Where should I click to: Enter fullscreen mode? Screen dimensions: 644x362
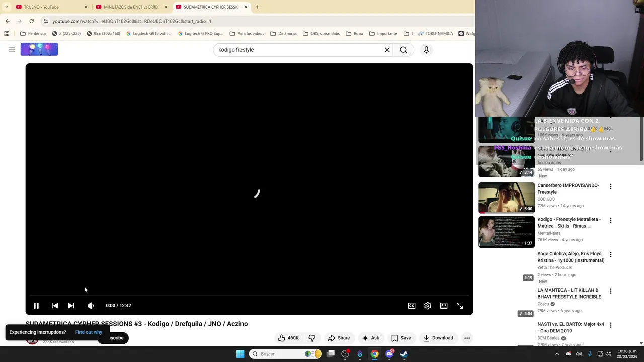point(460,306)
